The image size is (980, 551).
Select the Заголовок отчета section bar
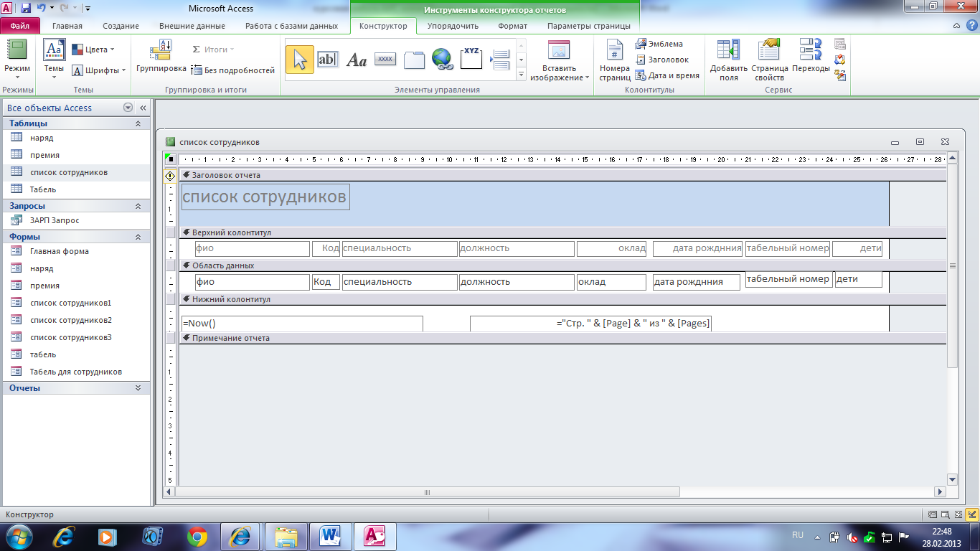pyautogui.click(x=562, y=175)
